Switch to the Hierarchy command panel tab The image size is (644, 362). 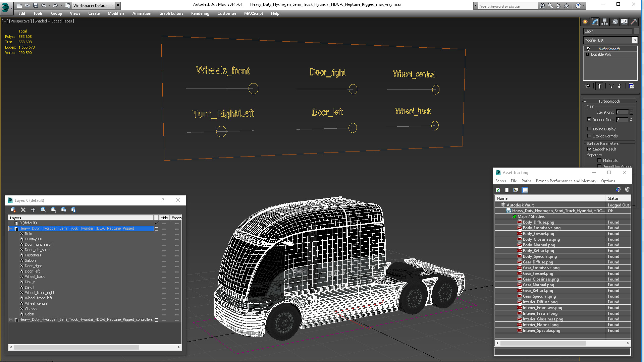(605, 22)
